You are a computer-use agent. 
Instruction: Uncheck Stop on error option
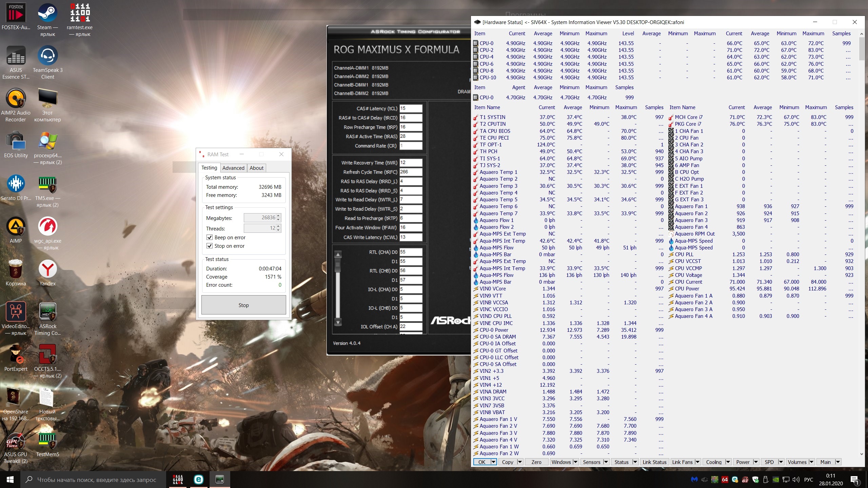[210, 246]
